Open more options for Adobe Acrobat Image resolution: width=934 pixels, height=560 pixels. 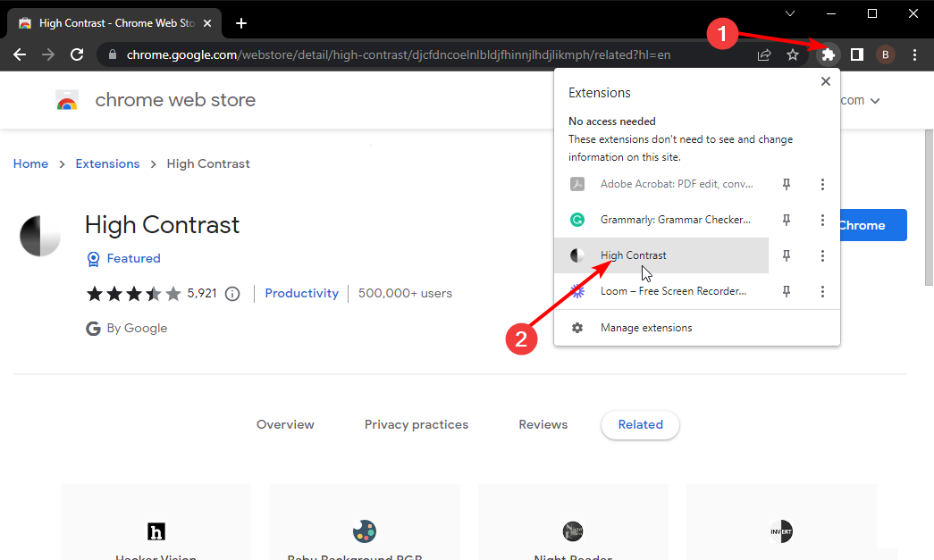(x=822, y=184)
